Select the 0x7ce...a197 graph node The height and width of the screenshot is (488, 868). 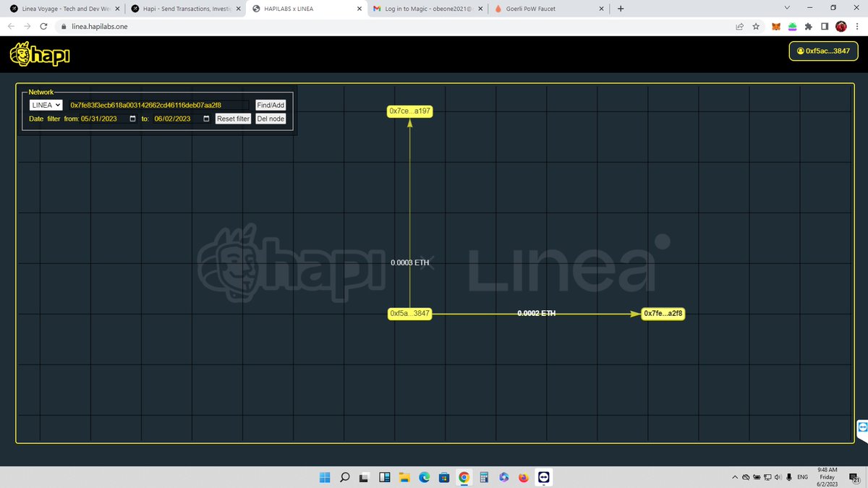410,111
